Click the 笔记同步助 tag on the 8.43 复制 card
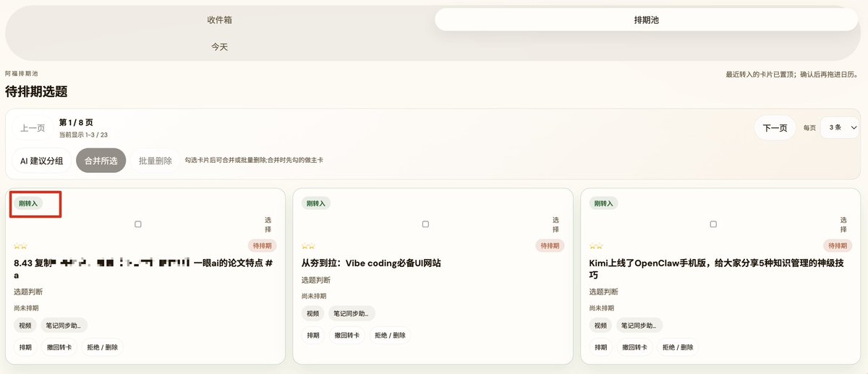This screenshot has height=374, width=868. pos(64,325)
